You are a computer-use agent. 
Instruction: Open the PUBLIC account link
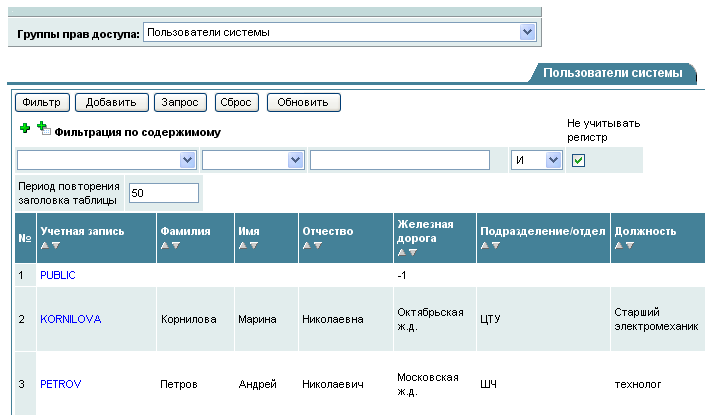tap(58, 275)
